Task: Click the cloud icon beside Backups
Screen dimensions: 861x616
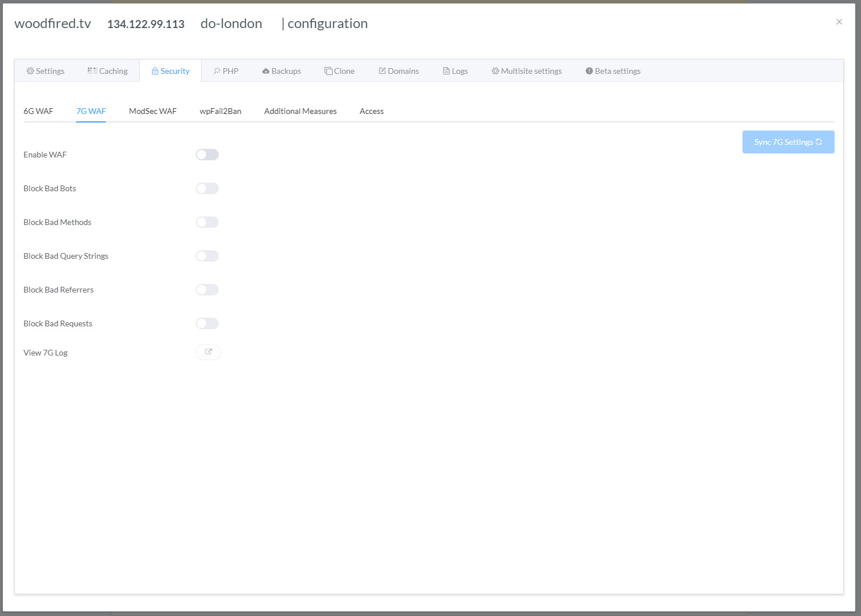Action: [265, 70]
